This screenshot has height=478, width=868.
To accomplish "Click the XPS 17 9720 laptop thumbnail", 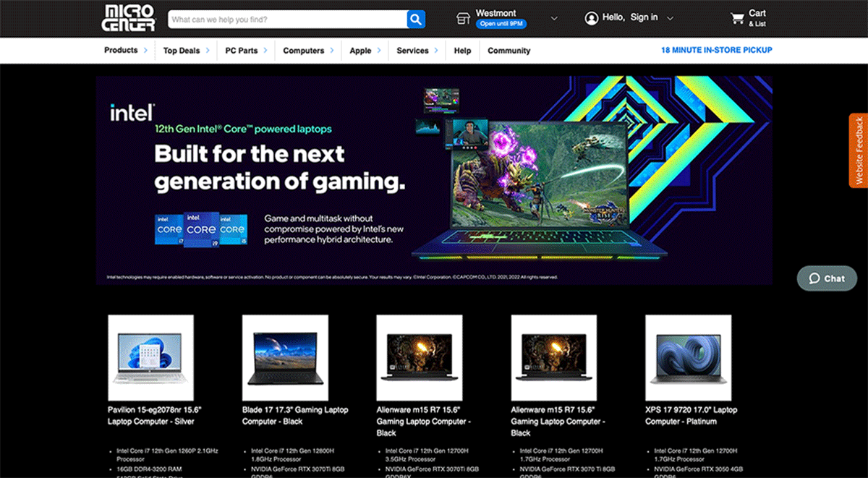I will pos(689,357).
